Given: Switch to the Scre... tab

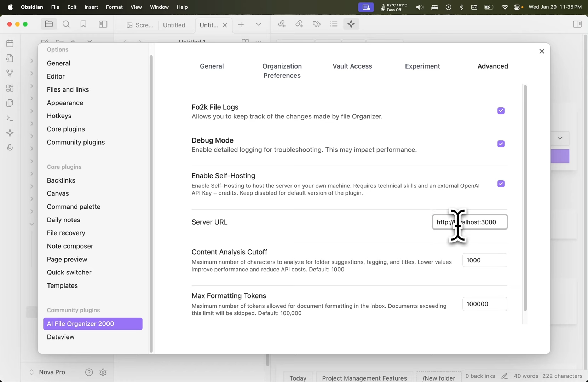Looking at the screenshot, I should point(140,25).
